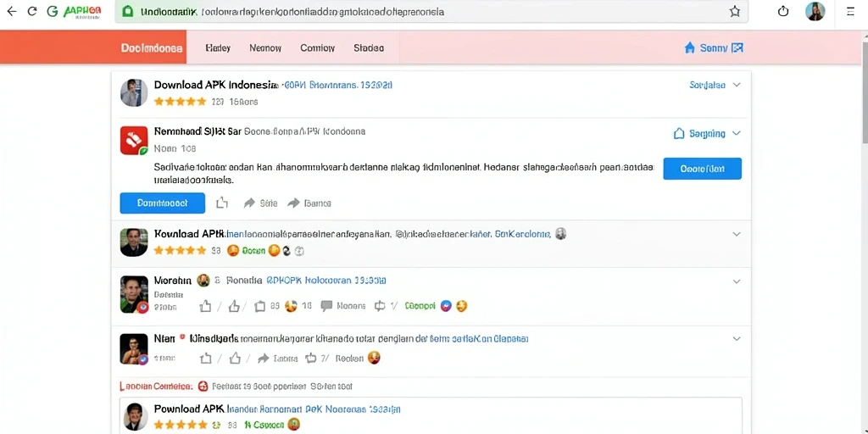The height and width of the screenshot is (434, 868).
Task: Open the Download APK Indonesia title link
Action: (x=215, y=86)
